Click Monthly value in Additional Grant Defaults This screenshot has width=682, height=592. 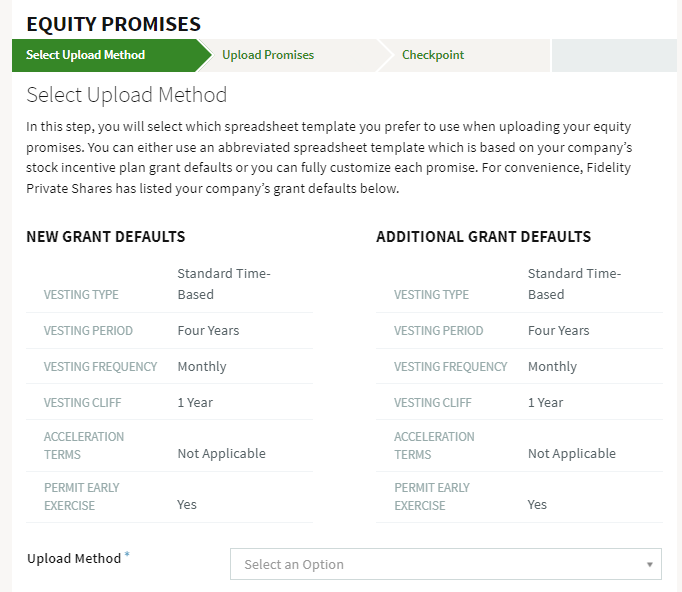(x=552, y=367)
